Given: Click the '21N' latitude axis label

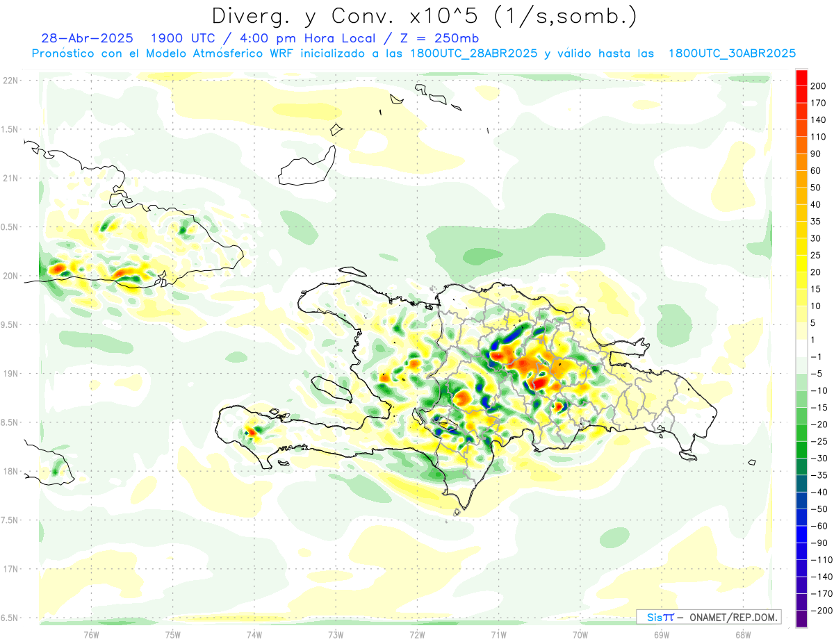Looking at the screenshot, I should click(x=10, y=179).
